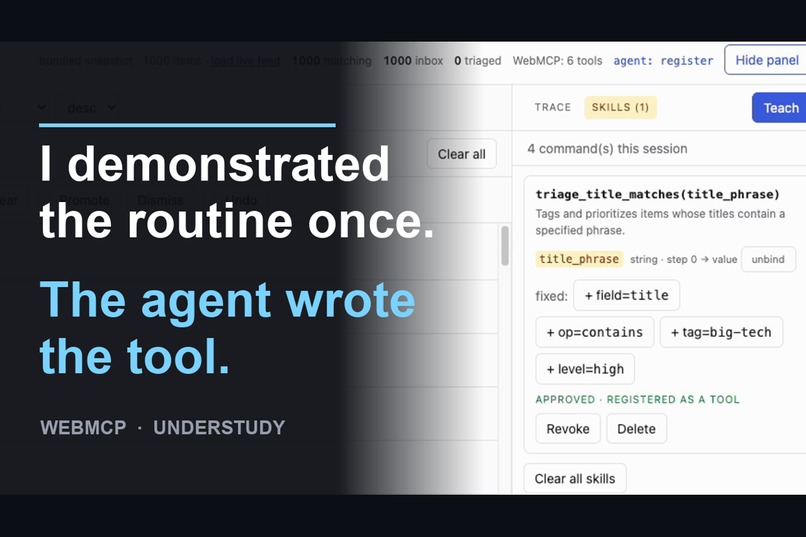Viewport: 806px width, 537px height.
Task: Click the 'WebMCP: 6 tools' status text
Action: [557, 61]
